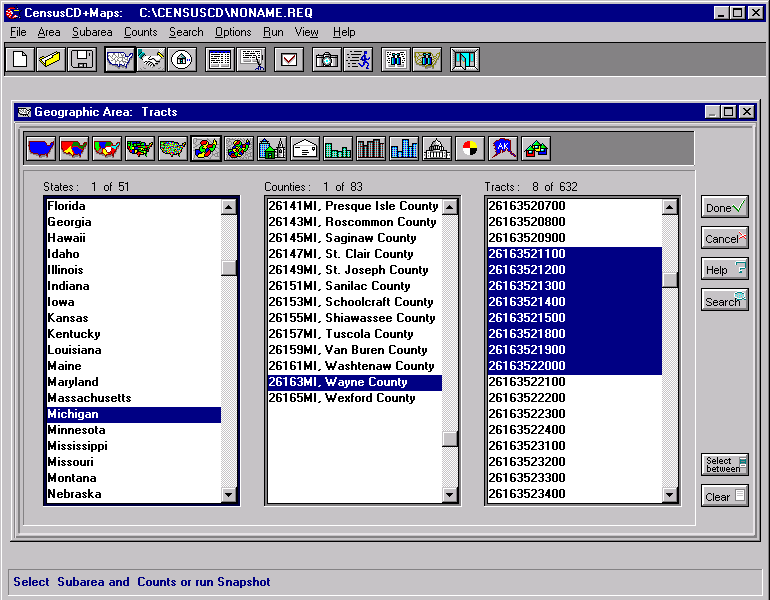Click the Clear button

(724, 496)
